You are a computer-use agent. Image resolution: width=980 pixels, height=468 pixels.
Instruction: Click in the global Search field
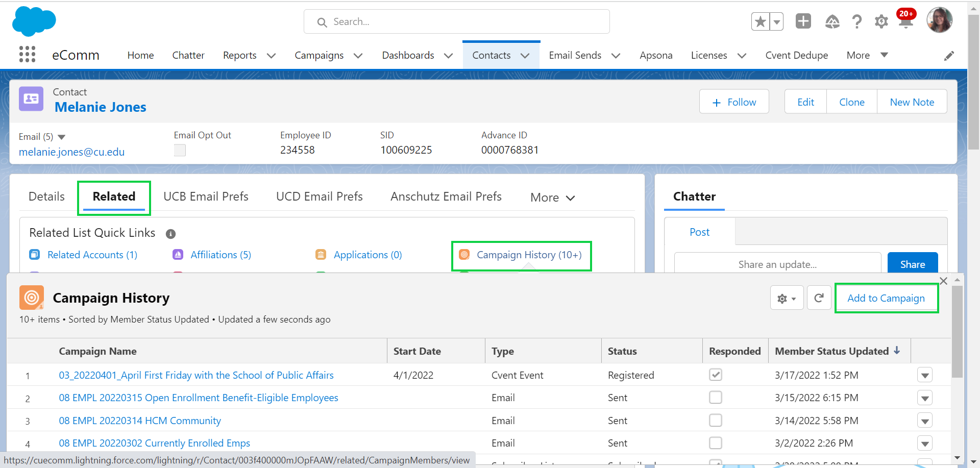click(457, 22)
